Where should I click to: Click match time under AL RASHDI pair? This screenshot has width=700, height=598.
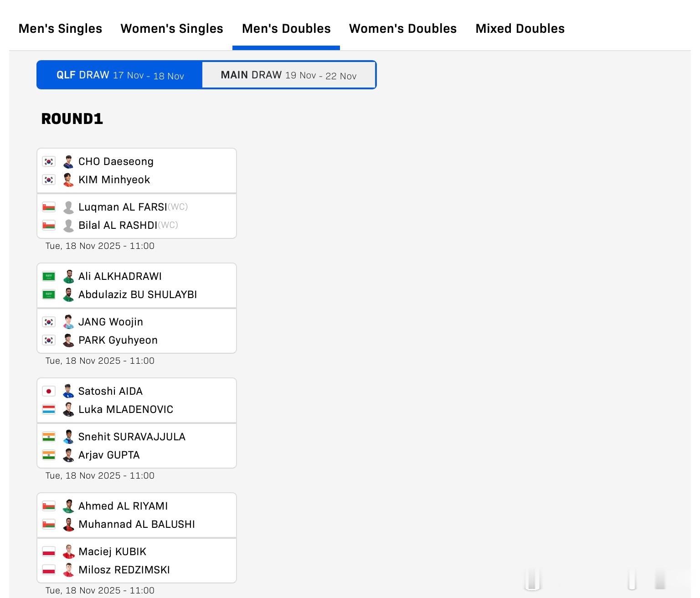100,246
